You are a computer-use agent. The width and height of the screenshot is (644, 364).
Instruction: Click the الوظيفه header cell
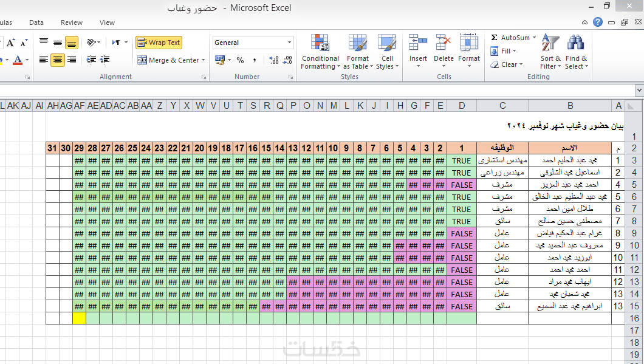pos(502,148)
